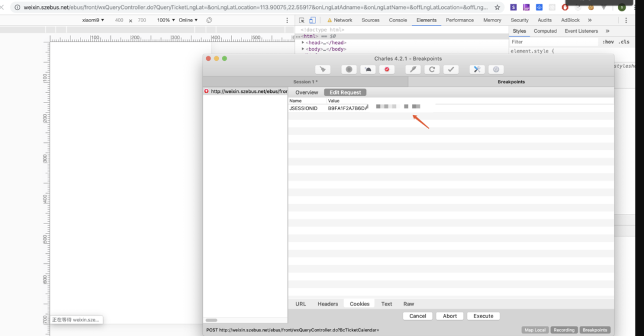The width and height of the screenshot is (644, 336).
Task: Open the Network panel in DevTools
Action: tap(340, 20)
